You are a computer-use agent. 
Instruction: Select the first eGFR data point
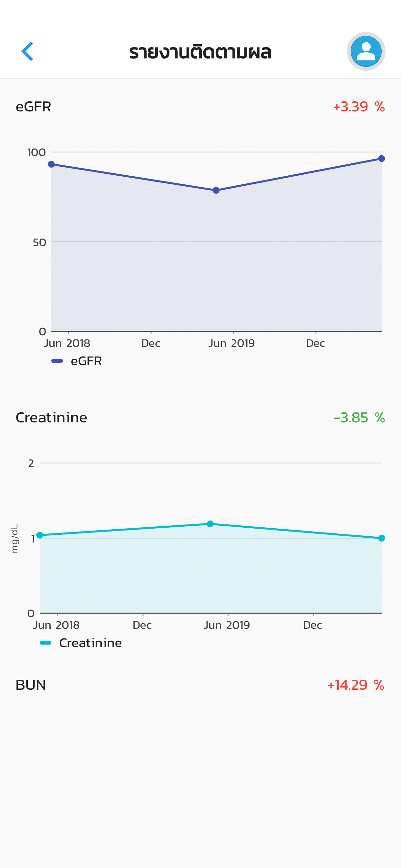coord(51,164)
